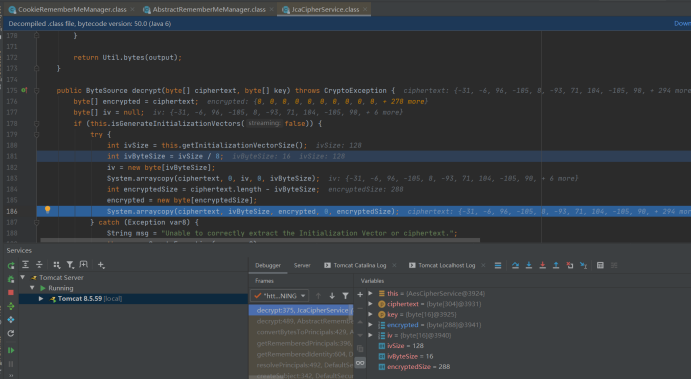The image size is (692, 379).
Task: Expand the 'this' variable AesCipherService
Action: point(370,293)
